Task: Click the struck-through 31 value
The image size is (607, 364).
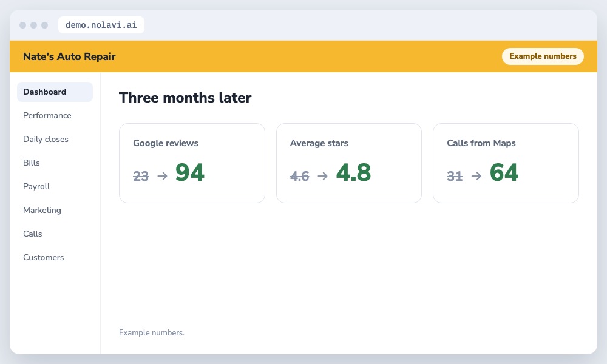Action: [x=455, y=176]
